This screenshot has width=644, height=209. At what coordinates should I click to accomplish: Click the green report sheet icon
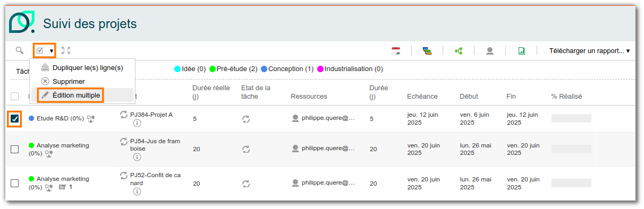pos(522,51)
